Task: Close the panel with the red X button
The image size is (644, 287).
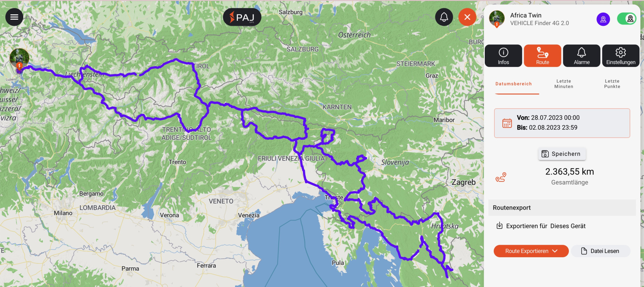Action: click(x=467, y=17)
